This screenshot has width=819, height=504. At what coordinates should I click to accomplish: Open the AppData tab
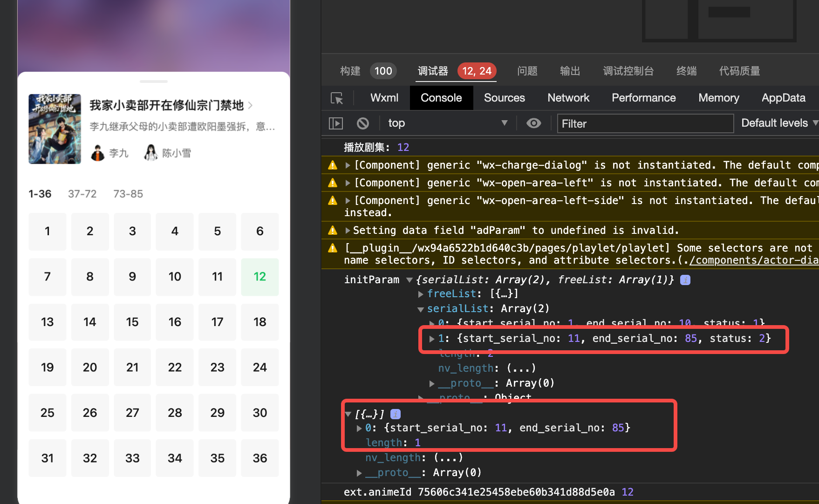click(x=784, y=98)
